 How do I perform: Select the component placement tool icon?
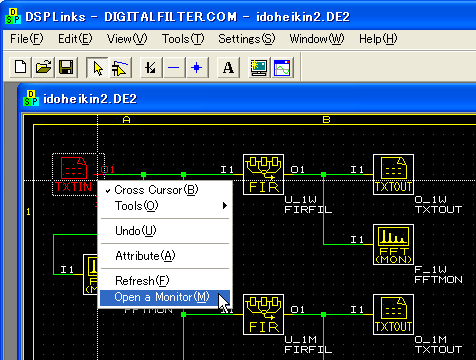120,68
